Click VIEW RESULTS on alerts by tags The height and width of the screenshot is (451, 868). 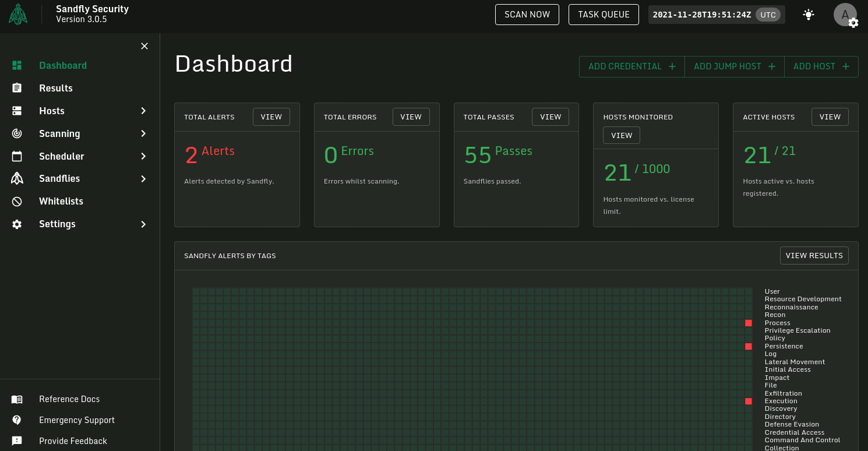coord(814,255)
